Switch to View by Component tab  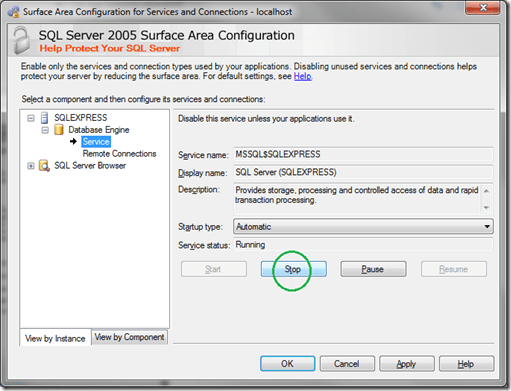coord(129,337)
